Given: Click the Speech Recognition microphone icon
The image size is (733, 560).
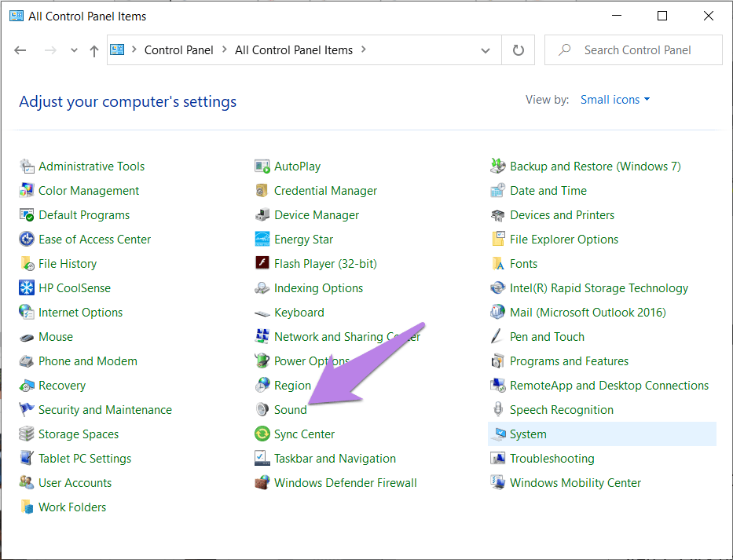Looking at the screenshot, I should [x=497, y=410].
